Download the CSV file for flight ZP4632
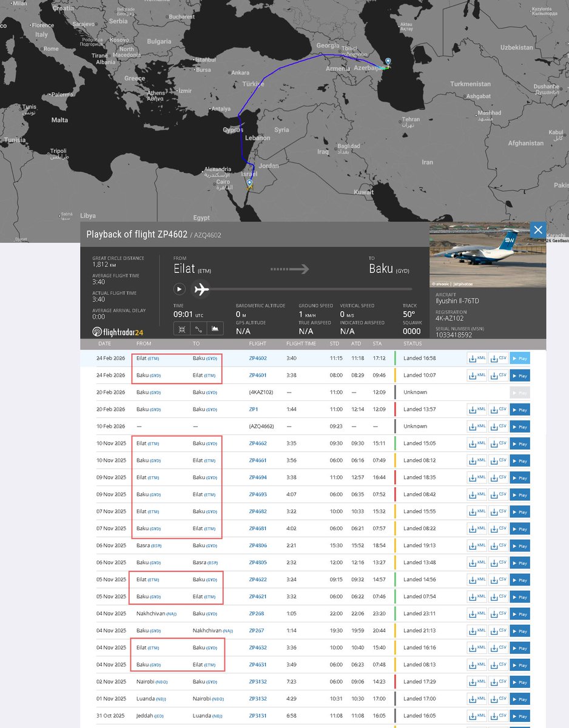The width and height of the screenshot is (569, 728). (x=498, y=647)
